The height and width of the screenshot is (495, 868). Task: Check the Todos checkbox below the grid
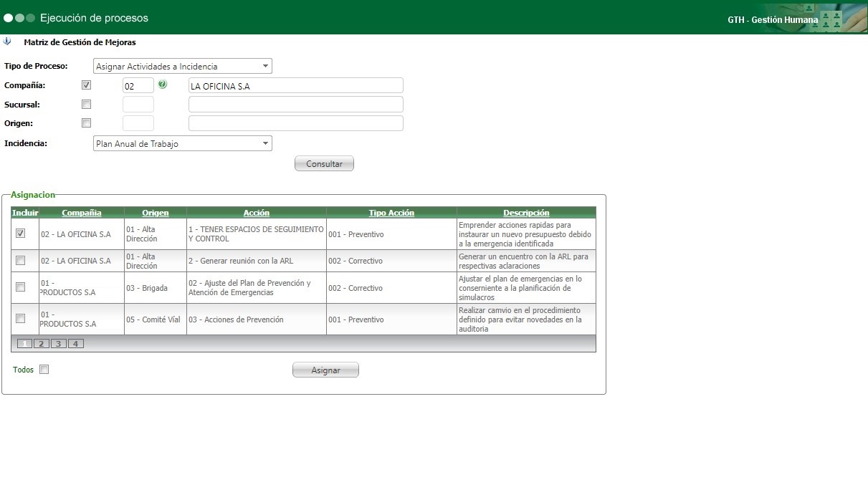click(44, 369)
